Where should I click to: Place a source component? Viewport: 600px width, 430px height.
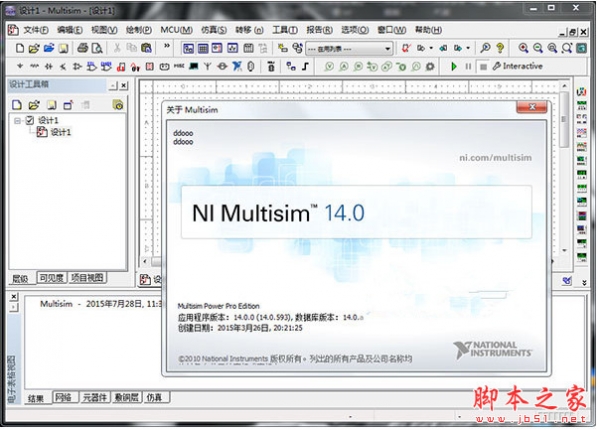pyautogui.click(x=20, y=66)
